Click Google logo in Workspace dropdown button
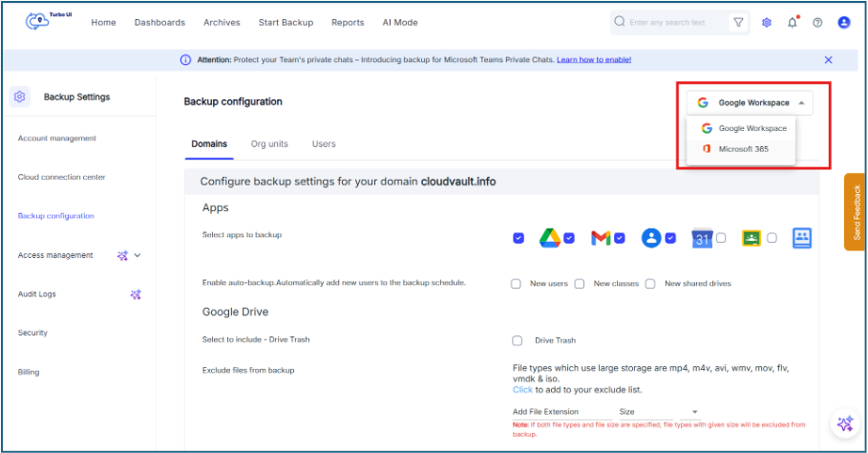Screen dimensions: 868x453 703,102
